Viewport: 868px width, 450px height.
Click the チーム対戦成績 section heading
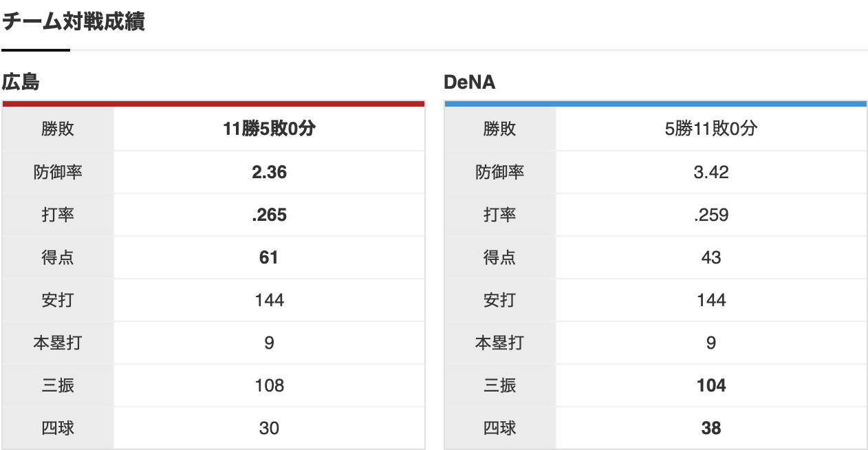point(73,21)
